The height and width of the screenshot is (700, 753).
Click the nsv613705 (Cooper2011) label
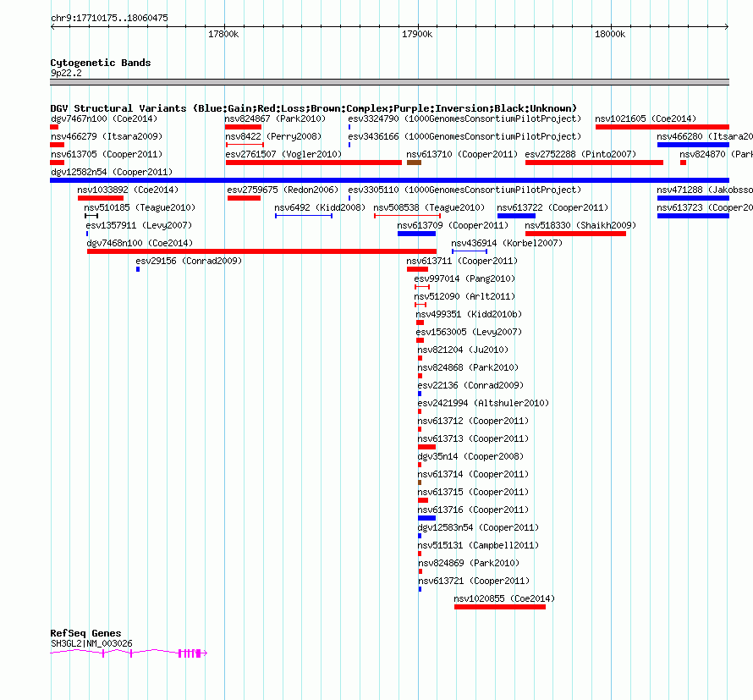coord(107,154)
